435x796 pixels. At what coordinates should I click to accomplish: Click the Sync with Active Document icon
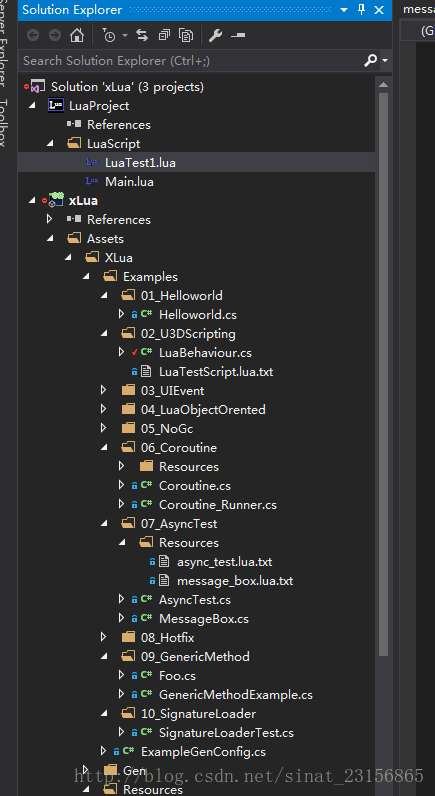[142, 35]
